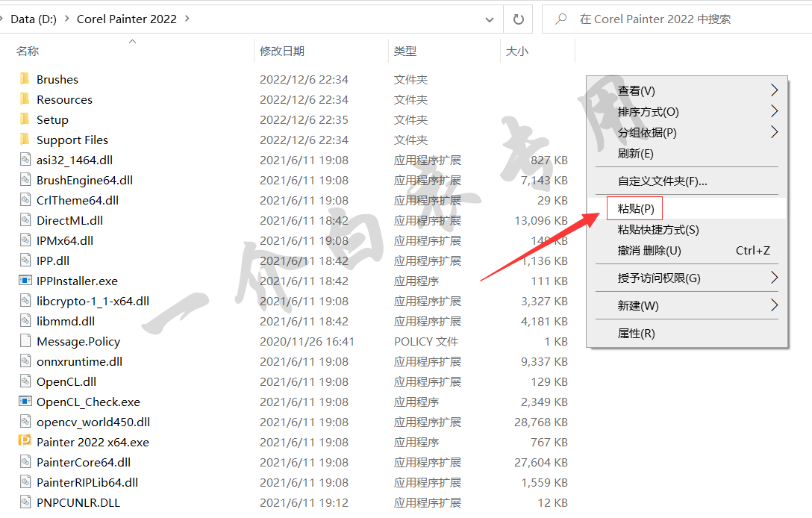Screen dimensions: 812x518
Task: Open the 授予访问权限(G) submenu
Action: pos(687,278)
